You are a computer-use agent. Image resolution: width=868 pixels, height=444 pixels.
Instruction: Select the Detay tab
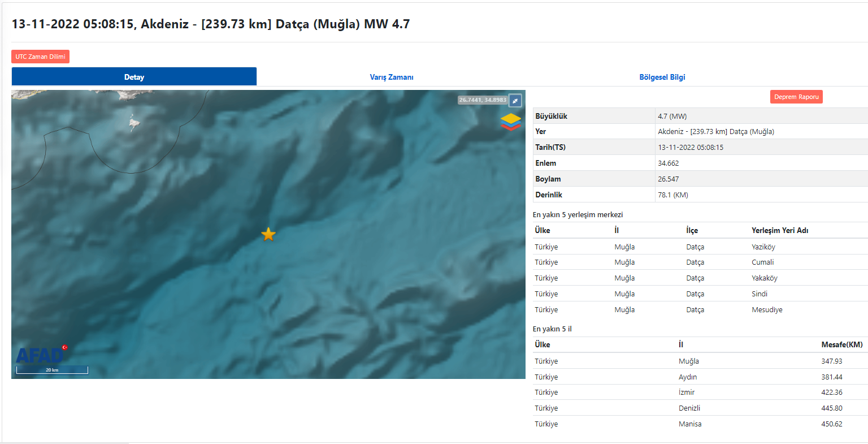134,77
